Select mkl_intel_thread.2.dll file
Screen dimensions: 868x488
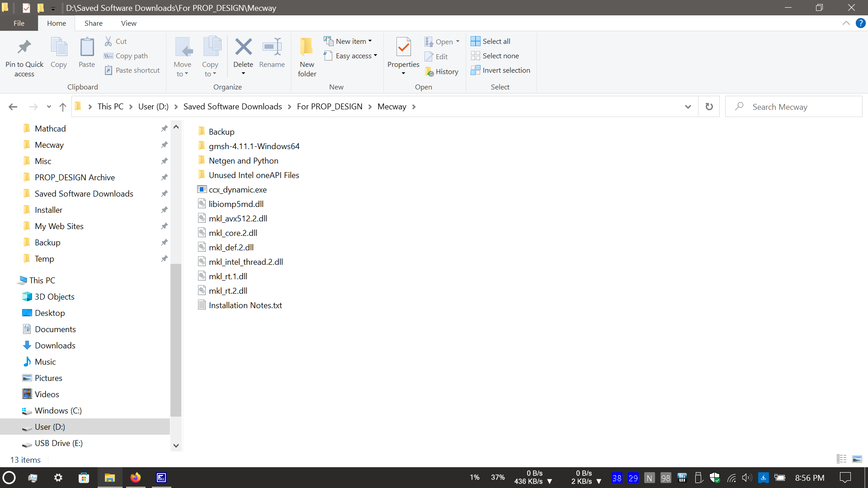tap(240, 262)
